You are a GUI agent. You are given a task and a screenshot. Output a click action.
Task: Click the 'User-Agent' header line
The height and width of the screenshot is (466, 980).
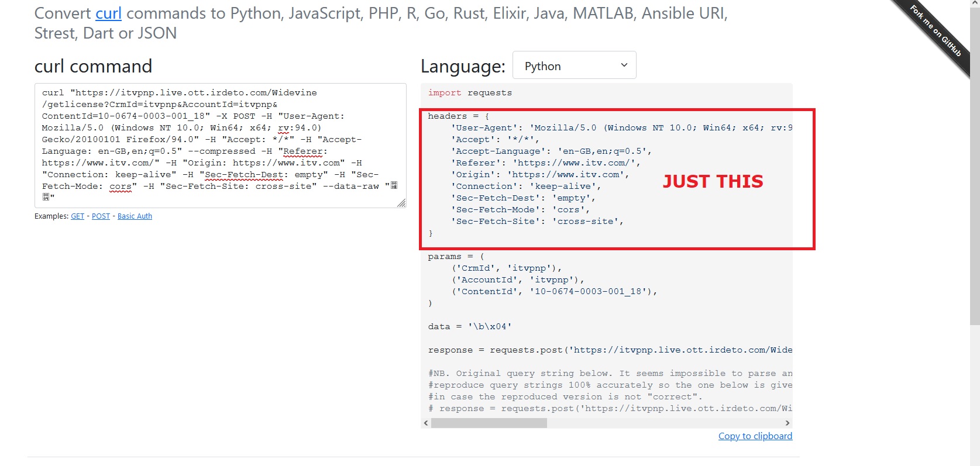[x=622, y=128]
